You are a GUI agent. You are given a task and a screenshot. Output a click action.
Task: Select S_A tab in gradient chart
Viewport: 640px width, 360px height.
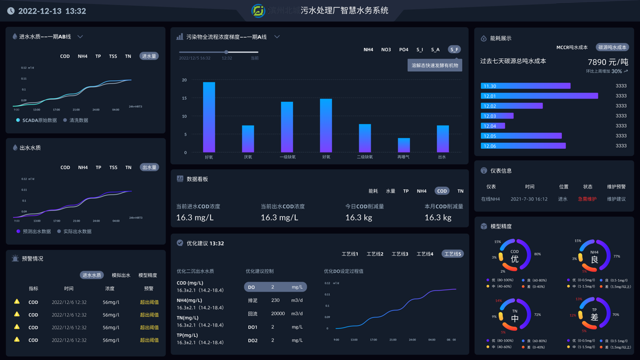click(x=436, y=49)
